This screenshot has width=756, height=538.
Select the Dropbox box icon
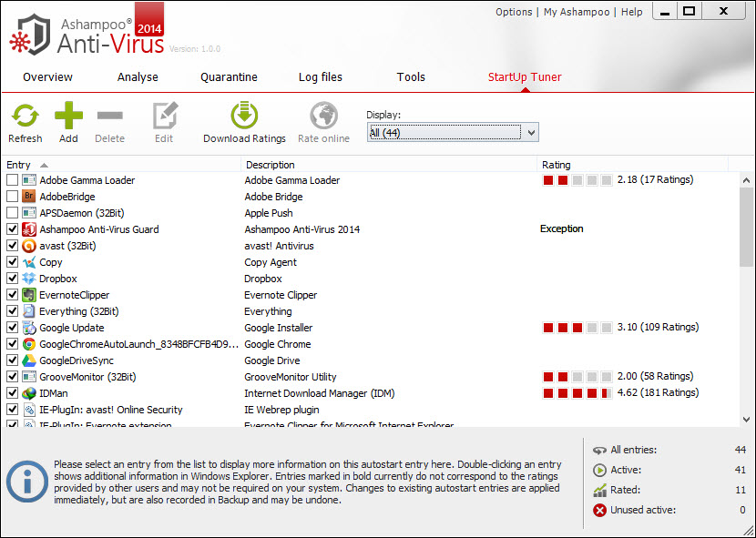29,279
